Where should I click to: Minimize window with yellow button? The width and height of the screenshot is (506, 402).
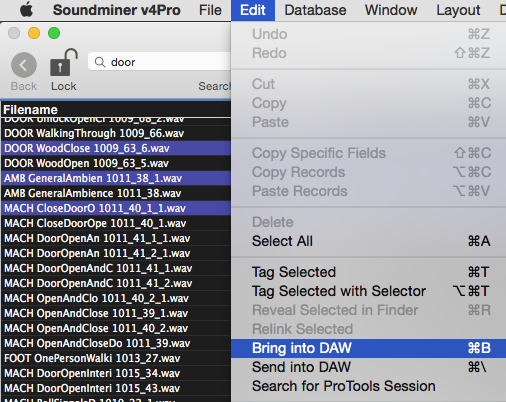(x=34, y=33)
